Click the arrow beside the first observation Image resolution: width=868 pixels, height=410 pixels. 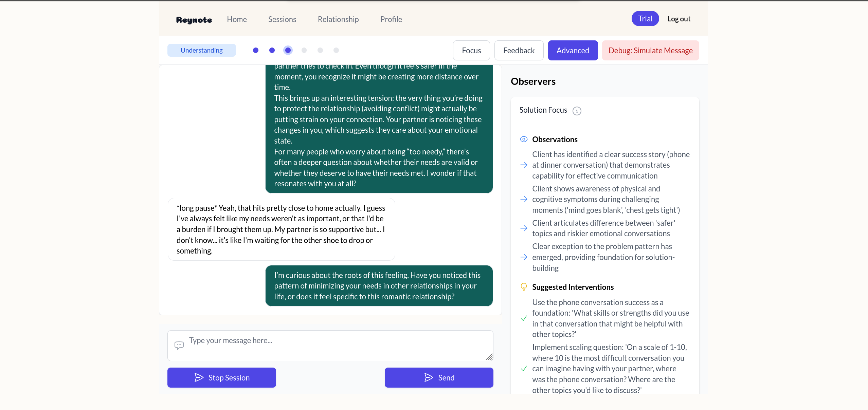524,165
